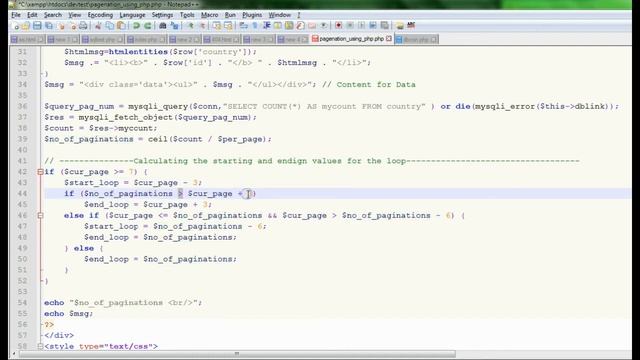This screenshot has height=360, width=640.
Task: Click the text '$no_of_paginations = ceil($count / $per_page);'
Action: coord(158,139)
